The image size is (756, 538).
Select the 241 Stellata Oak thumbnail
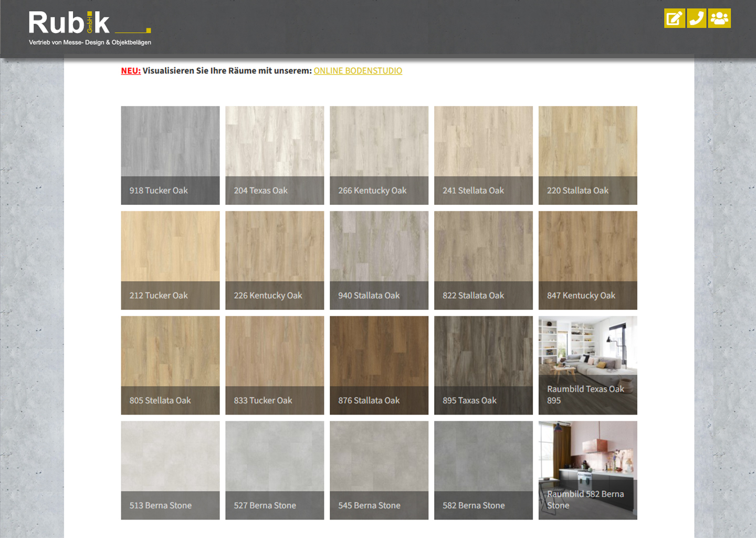483,155
